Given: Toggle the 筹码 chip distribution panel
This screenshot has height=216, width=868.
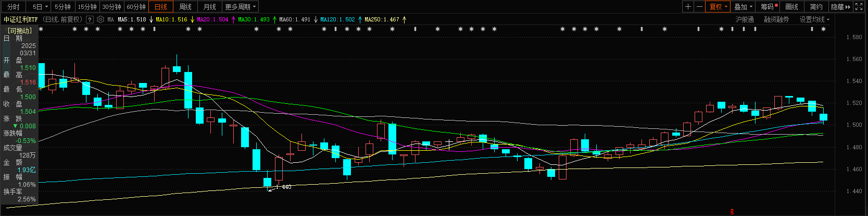Looking at the screenshot, I should pyautogui.click(x=768, y=7).
